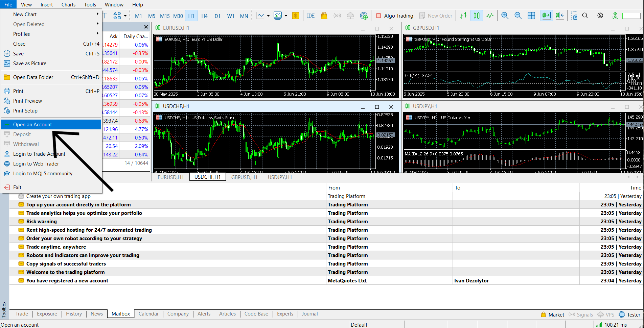644x328 pixels.
Task: Switch to line chart display
Action: 490,16
